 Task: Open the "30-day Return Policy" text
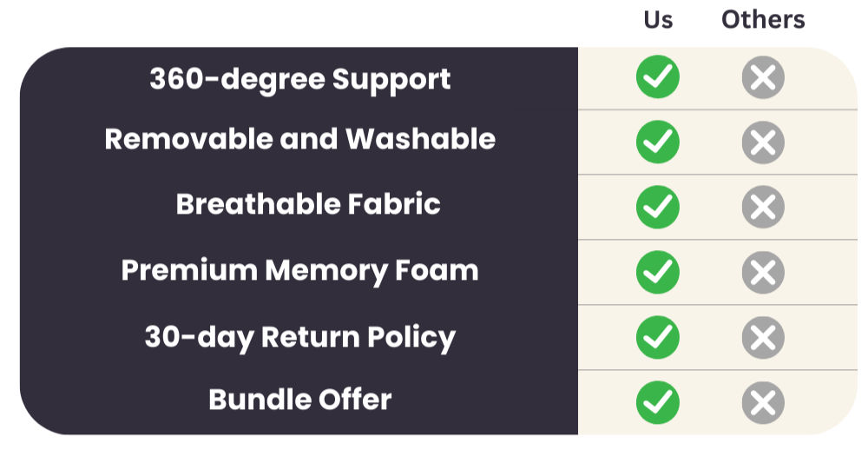[x=299, y=336]
